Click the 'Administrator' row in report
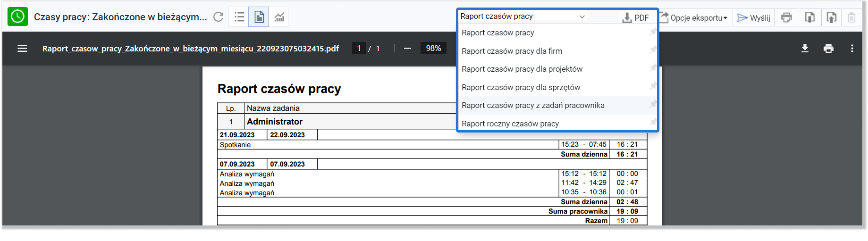This screenshot has width=868, height=241. 275,122
